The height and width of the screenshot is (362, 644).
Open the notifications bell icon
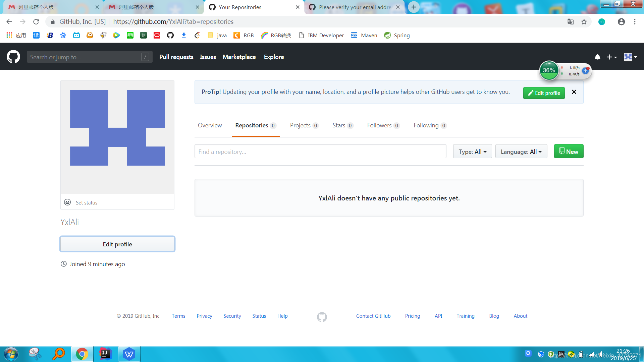[597, 57]
